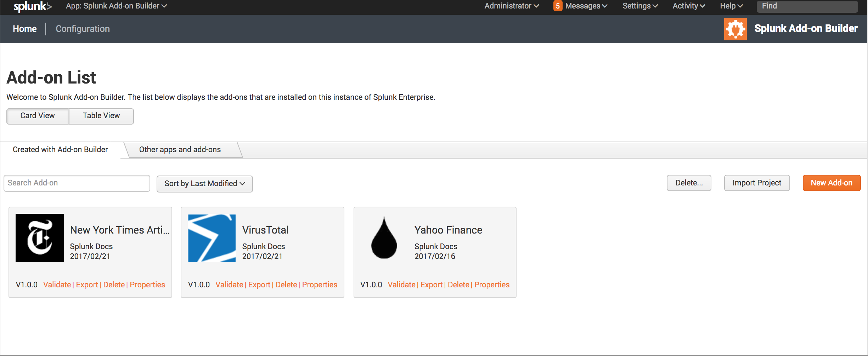Expand the Help menu
Viewport: 868px width, 356px height.
coord(731,6)
